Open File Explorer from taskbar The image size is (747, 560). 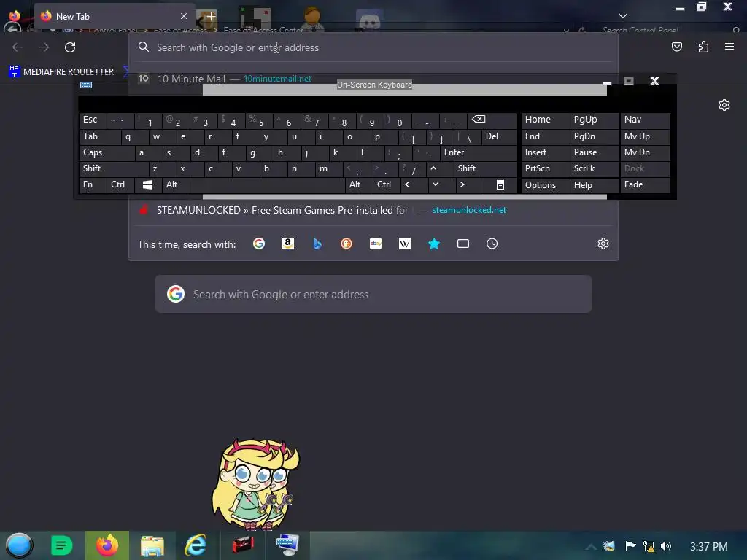152,545
